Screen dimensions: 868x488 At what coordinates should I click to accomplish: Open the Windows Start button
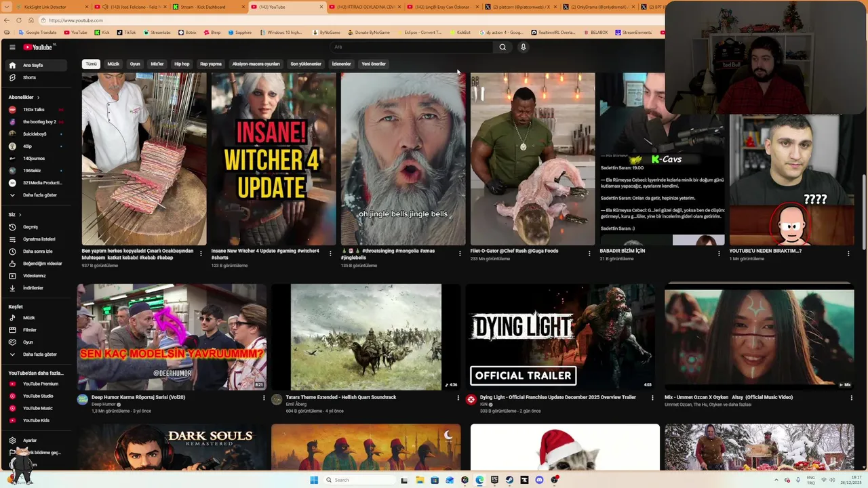(x=314, y=480)
